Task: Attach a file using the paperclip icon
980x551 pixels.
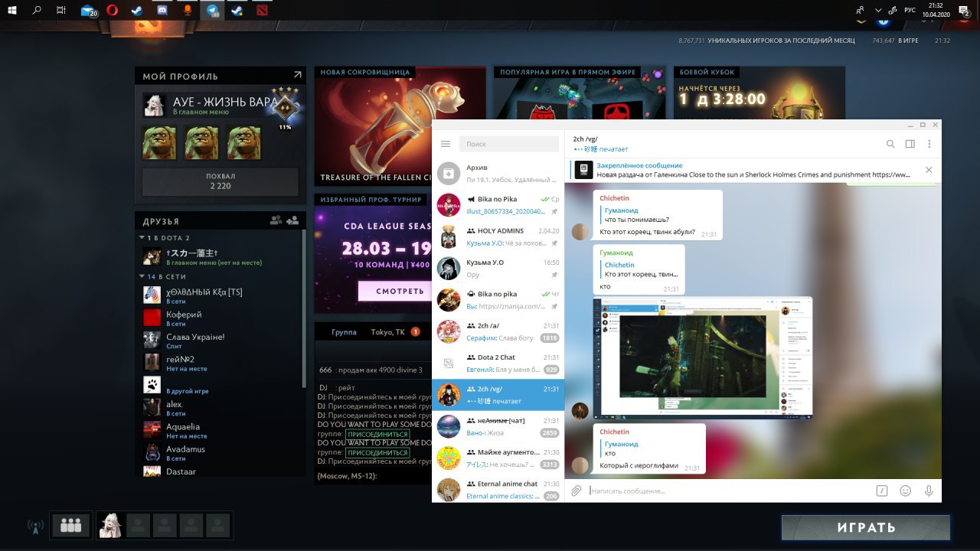Action: (577, 491)
